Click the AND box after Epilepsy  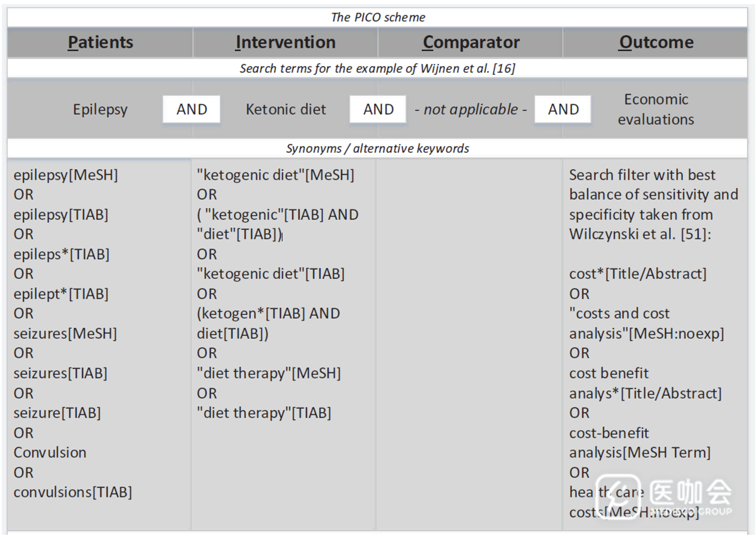191,109
